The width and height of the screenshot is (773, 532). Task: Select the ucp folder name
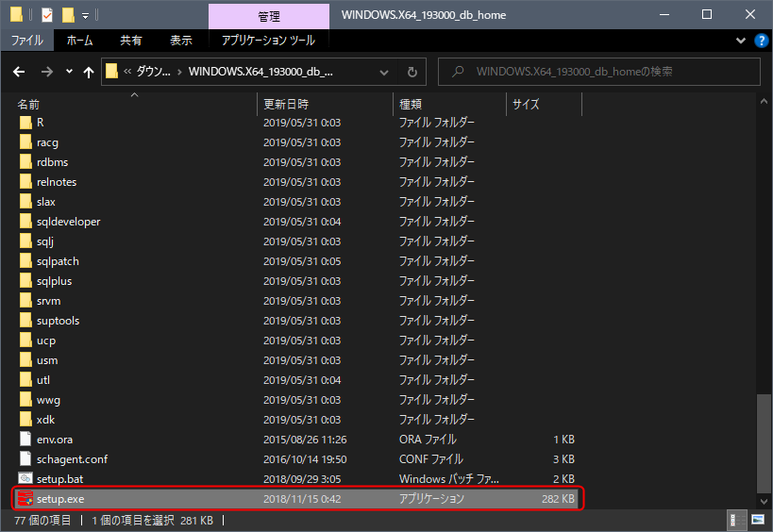click(46, 341)
